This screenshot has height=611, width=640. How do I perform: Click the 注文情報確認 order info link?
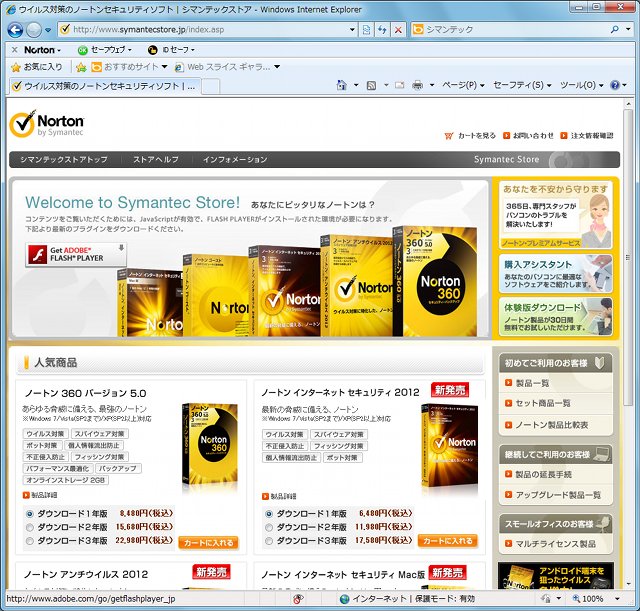click(x=587, y=136)
